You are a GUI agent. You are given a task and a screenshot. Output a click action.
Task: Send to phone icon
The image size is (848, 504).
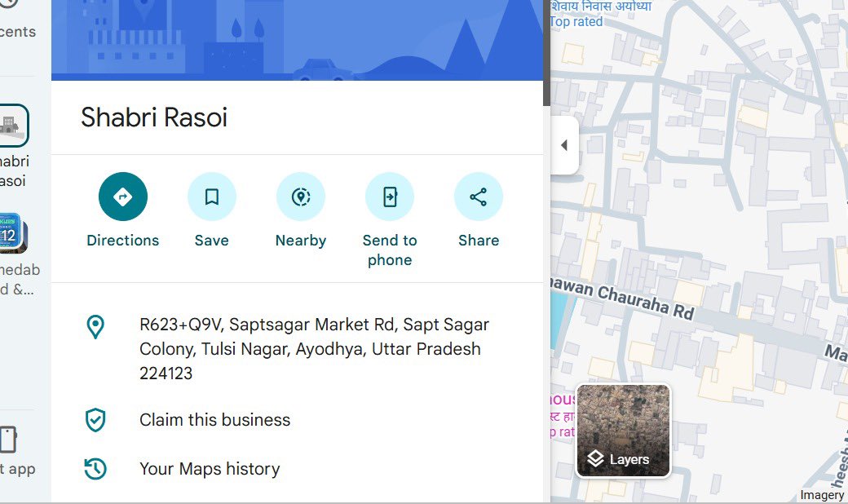(x=390, y=197)
